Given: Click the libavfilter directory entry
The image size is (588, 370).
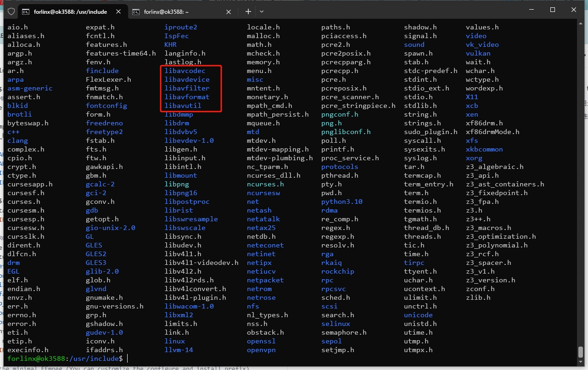Looking at the screenshot, I should (x=187, y=88).
